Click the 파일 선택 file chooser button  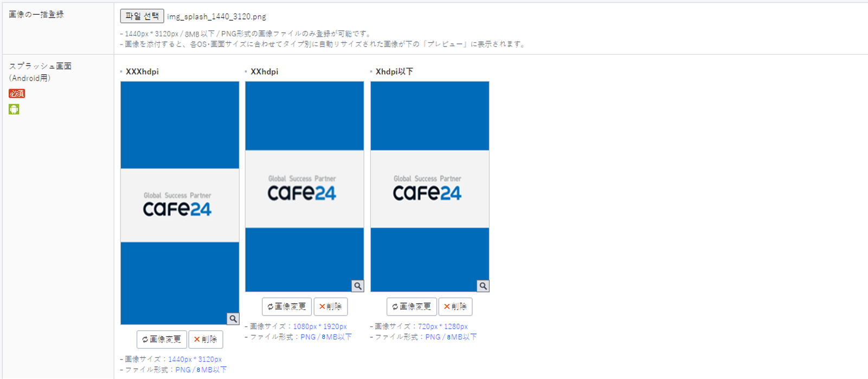click(x=142, y=16)
